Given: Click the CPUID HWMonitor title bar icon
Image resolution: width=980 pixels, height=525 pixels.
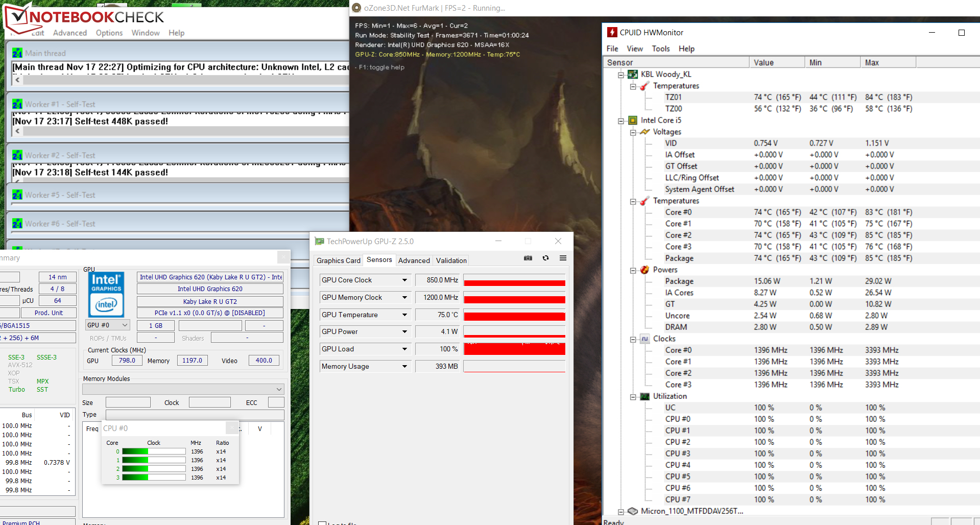Looking at the screenshot, I should (x=612, y=32).
